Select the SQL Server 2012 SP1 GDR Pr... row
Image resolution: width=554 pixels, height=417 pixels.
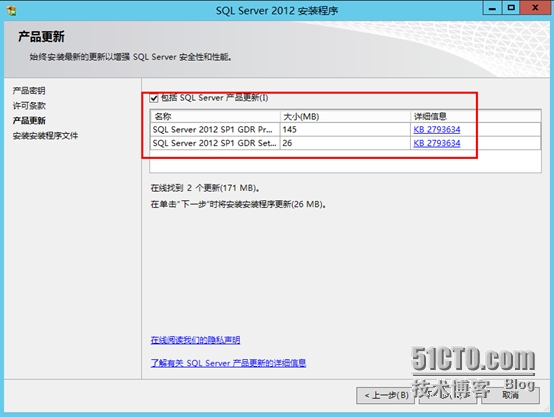point(345,130)
